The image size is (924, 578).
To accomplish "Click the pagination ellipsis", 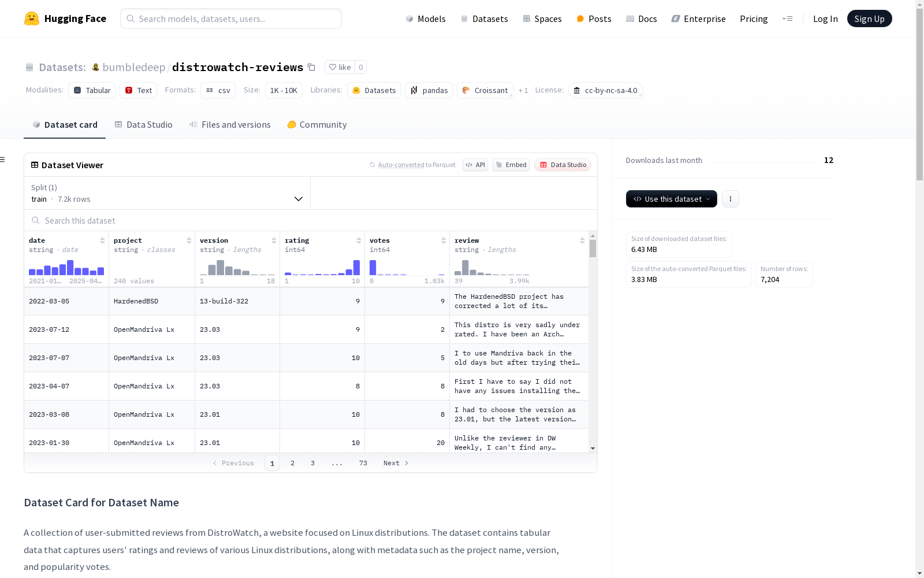I will pyautogui.click(x=337, y=463).
